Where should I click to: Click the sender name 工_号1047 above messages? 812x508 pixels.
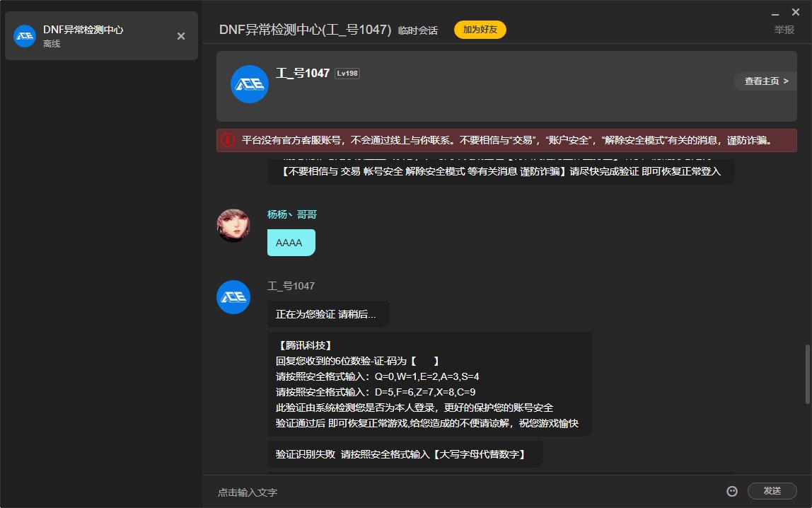coord(291,286)
